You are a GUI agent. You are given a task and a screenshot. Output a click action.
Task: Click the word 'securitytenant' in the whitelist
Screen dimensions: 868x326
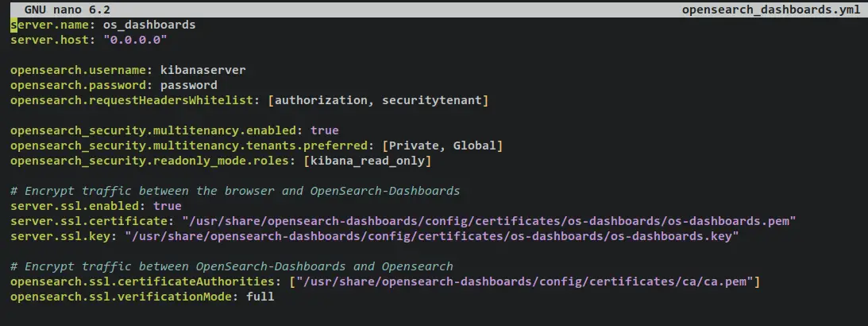[432, 100]
